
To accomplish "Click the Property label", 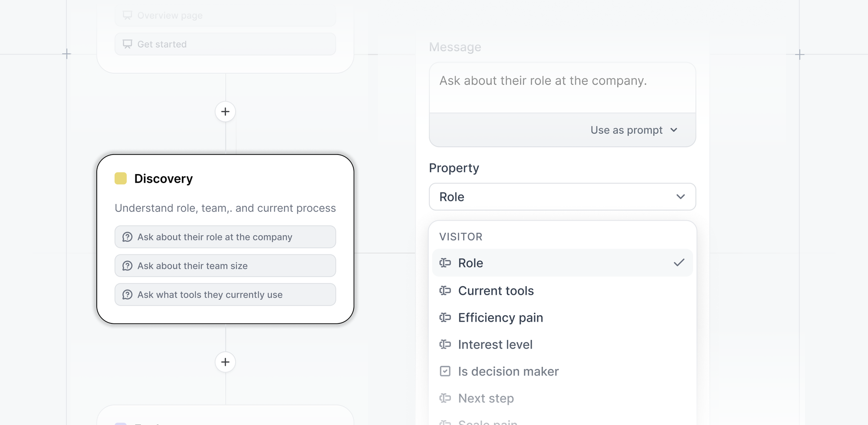I will click(x=454, y=168).
